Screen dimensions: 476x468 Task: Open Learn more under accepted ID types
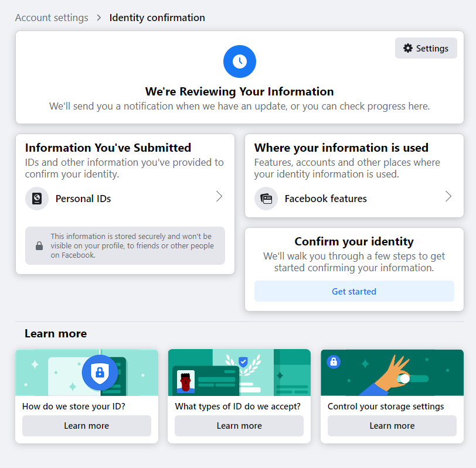coord(239,426)
